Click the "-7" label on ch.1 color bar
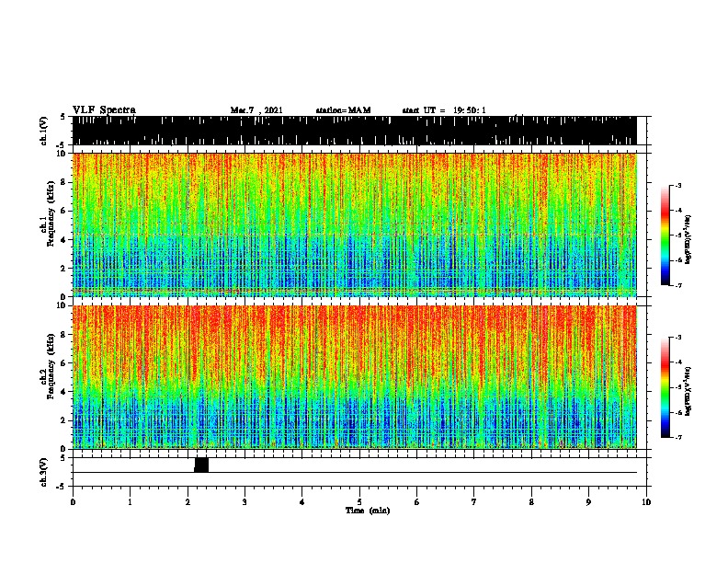The width and height of the screenshot is (728, 563). pos(677,285)
